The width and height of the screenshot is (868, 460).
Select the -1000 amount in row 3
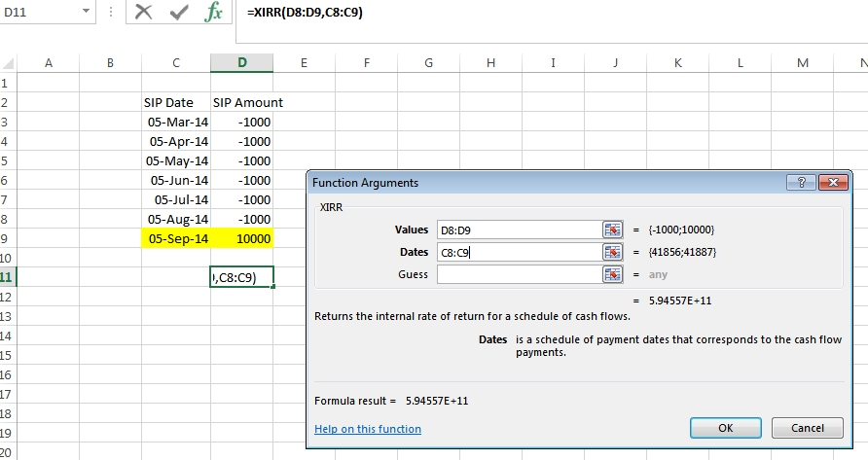point(242,122)
